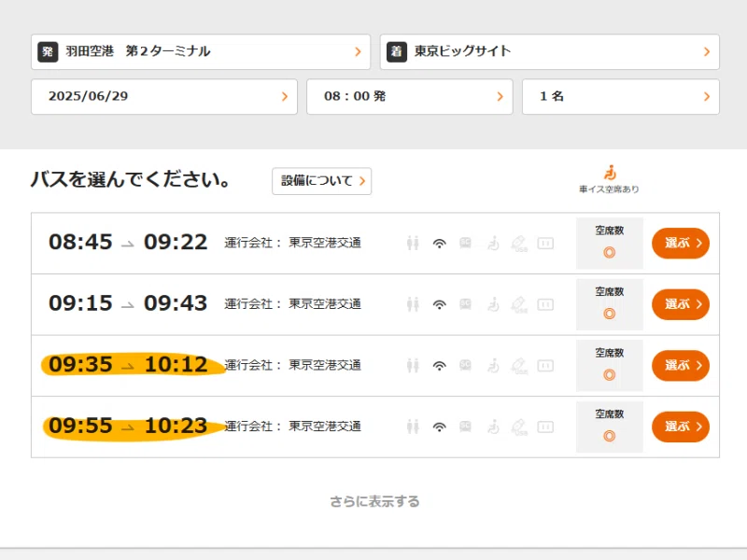Screen dimensions: 747x560
Task: Click the 10:12 arrival time text
Action: [x=176, y=364]
